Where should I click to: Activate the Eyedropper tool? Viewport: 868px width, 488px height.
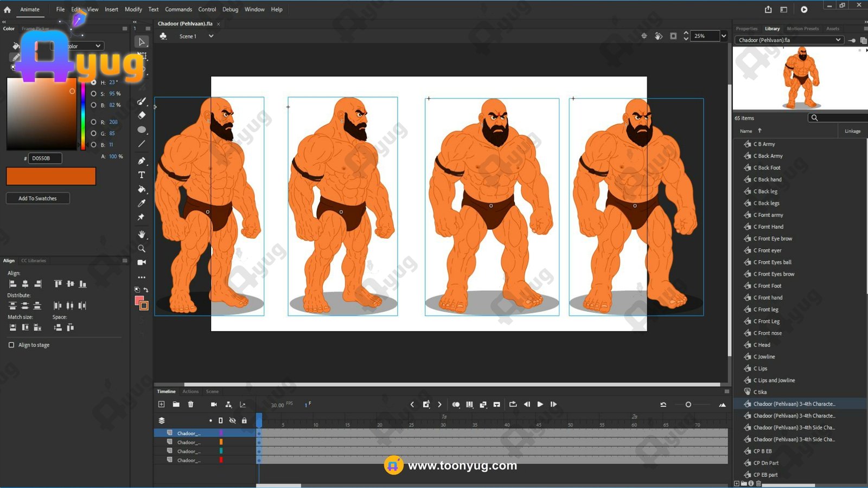(142, 203)
